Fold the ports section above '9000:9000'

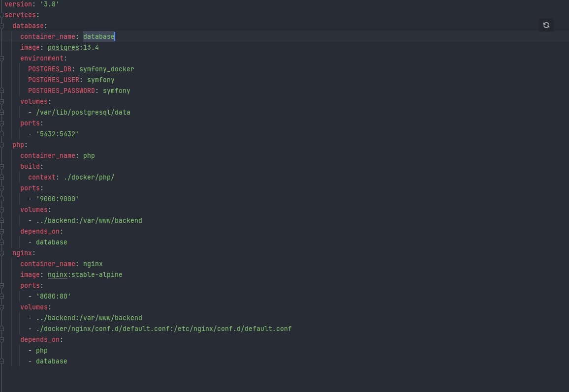point(2,188)
